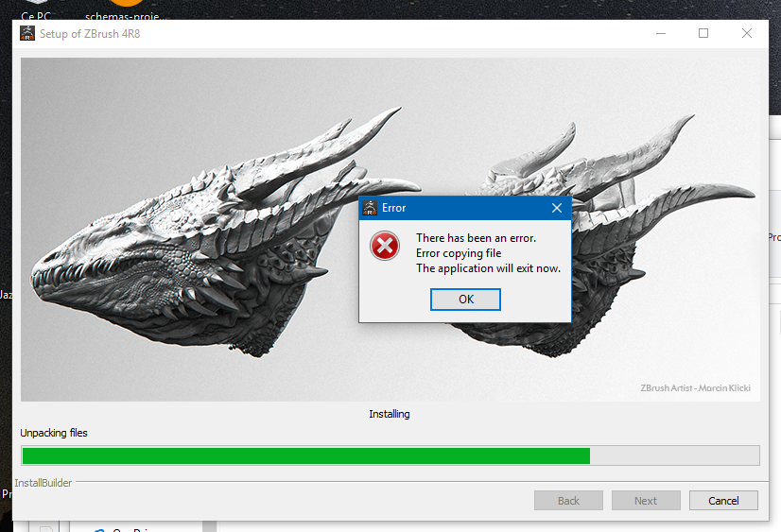
Task: Click the 'There has been an error.' text
Action: (x=477, y=238)
